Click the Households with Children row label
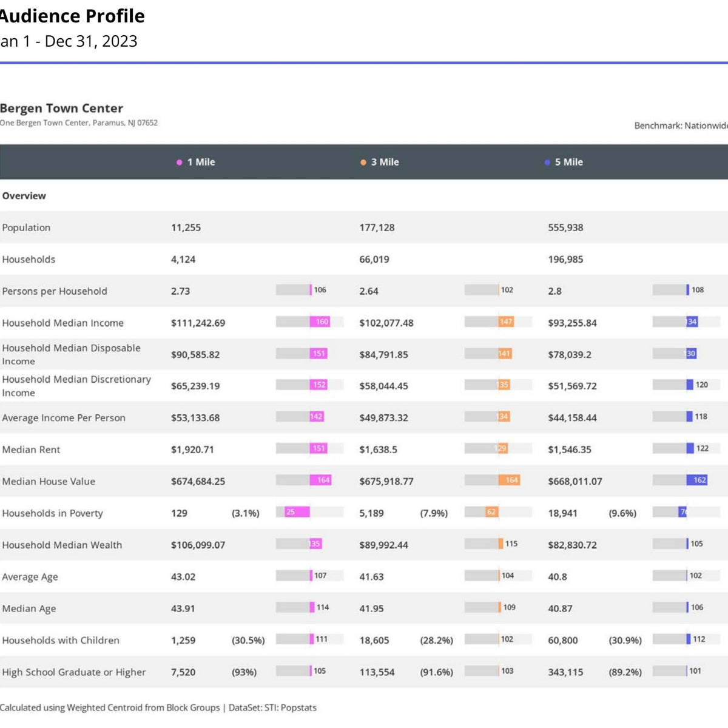The width and height of the screenshot is (728, 728). [x=61, y=640]
